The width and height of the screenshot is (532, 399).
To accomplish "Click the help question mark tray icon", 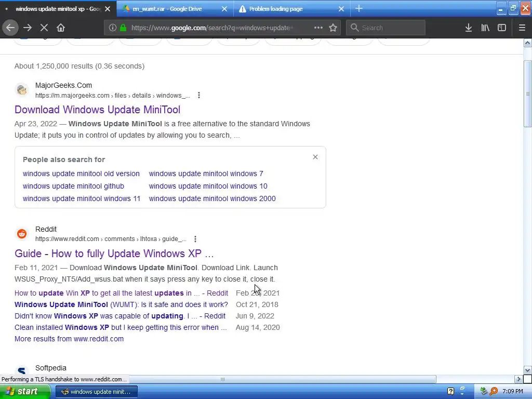I will [450, 392].
